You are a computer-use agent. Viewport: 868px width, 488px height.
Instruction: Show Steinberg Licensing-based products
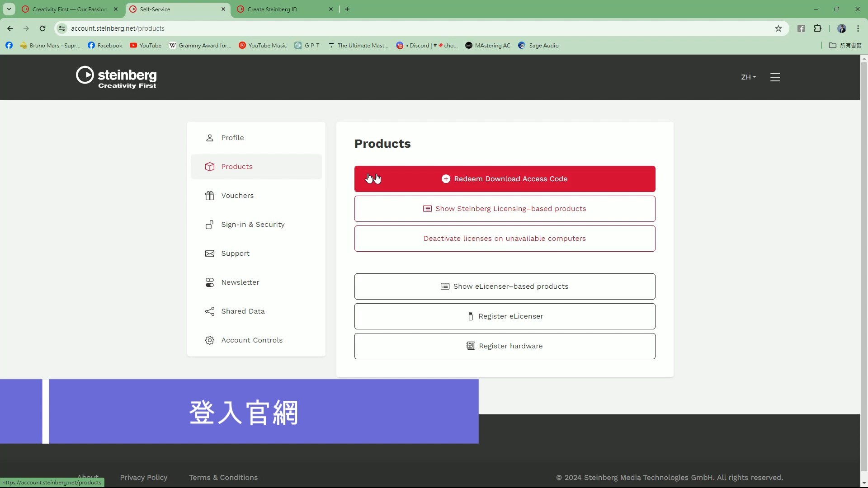pyautogui.click(x=505, y=209)
